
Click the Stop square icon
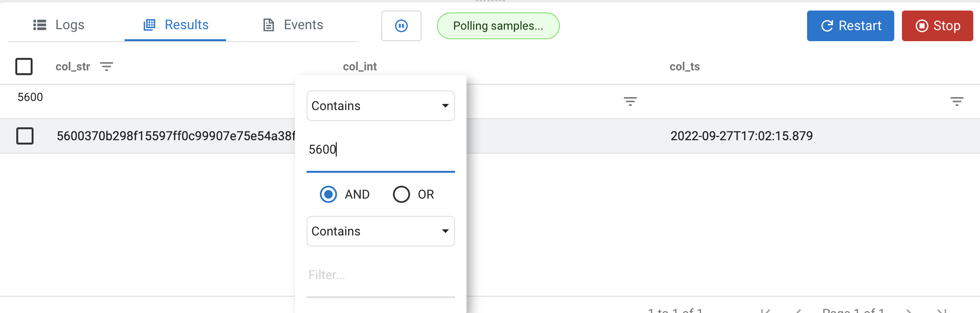point(922,26)
